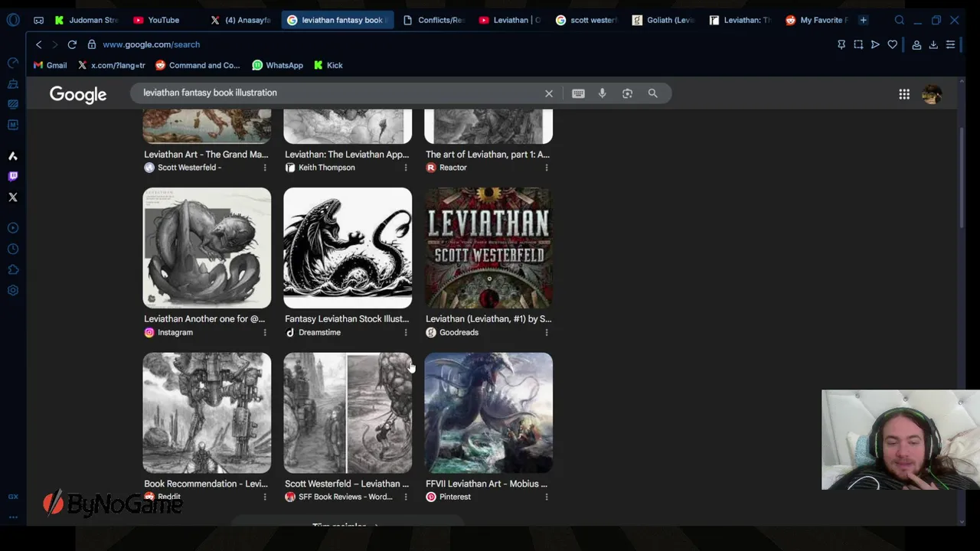Open the Command and Co... bookmark
The image size is (980, 551).
[198, 65]
